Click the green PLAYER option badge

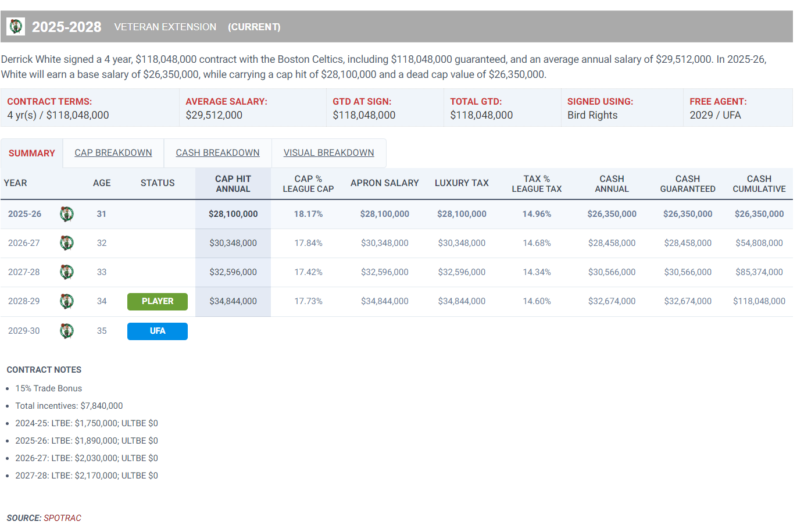[x=158, y=301]
